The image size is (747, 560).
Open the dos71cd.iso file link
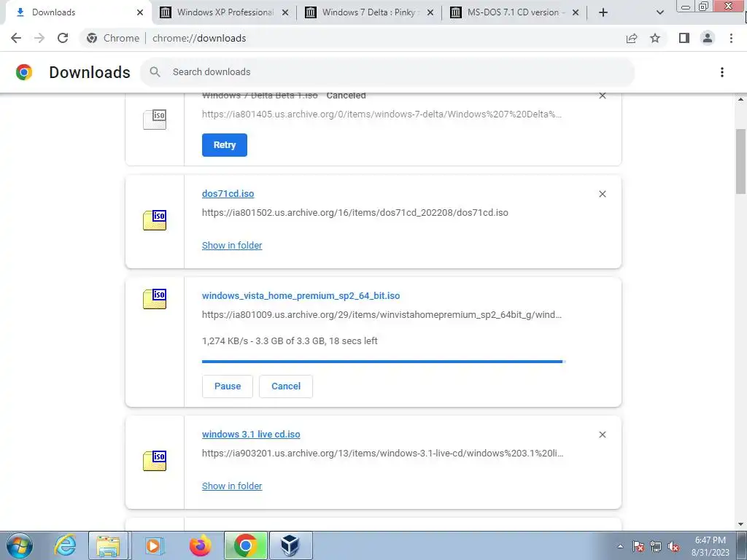(228, 194)
